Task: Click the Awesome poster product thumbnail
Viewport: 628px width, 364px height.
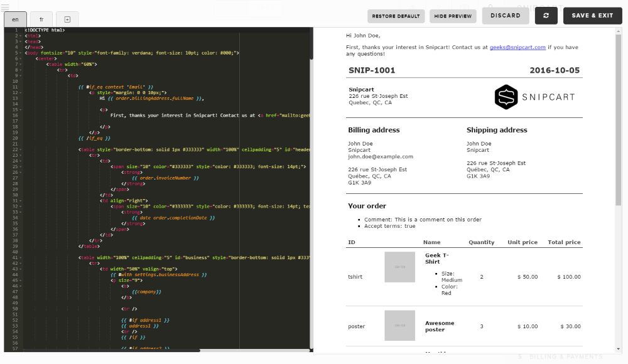Action: tap(399, 326)
